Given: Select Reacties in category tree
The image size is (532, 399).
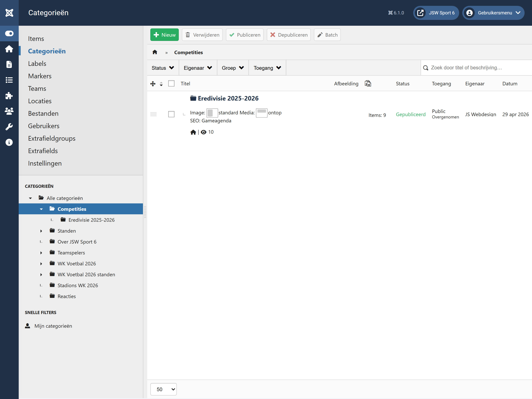Looking at the screenshot, I should (x=67, y=296).
